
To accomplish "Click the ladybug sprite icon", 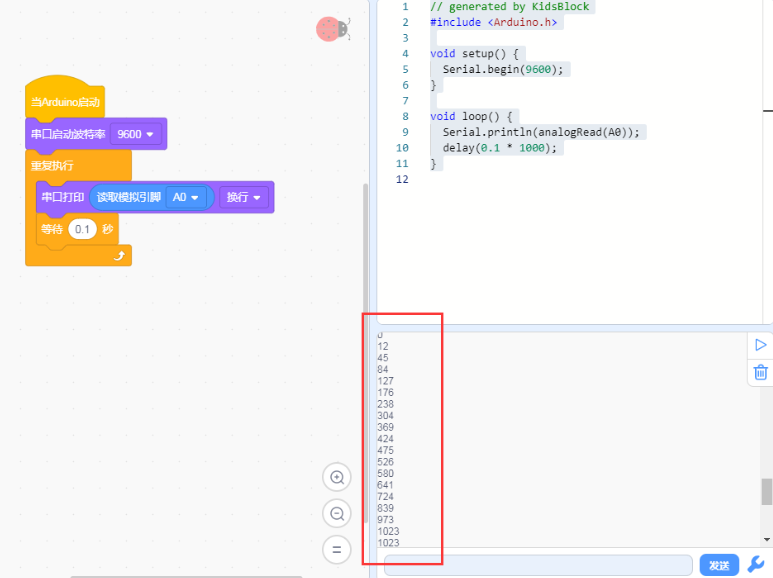I will [x=333, y=29].
